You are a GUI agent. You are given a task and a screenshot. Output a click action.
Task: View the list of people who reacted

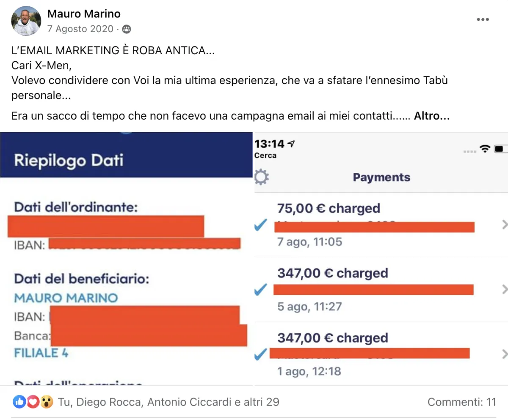pyautogui.click(x=168, y=402)
